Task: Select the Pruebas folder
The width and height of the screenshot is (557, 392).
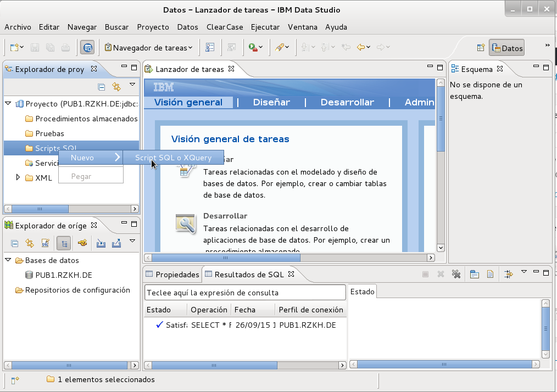Action: [x=44, y=133]
